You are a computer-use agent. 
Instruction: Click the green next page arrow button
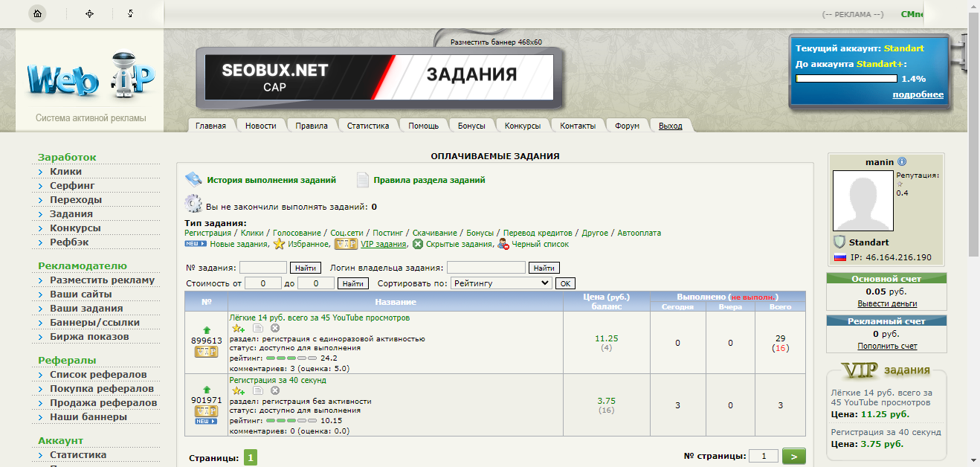click(793, 457)
